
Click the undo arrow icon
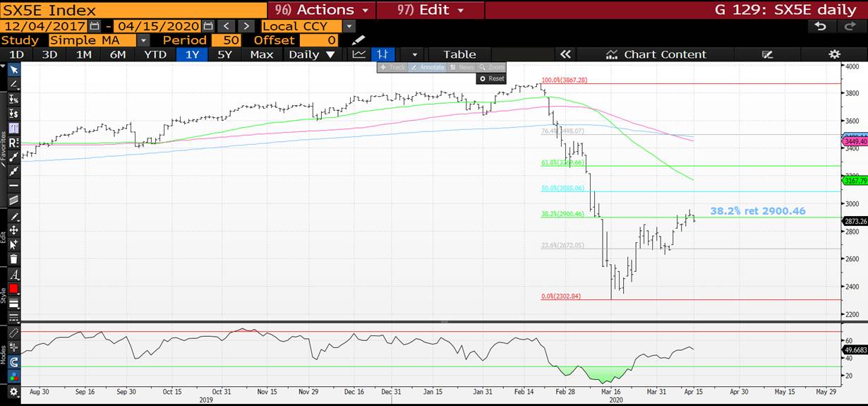click(820, 26)
